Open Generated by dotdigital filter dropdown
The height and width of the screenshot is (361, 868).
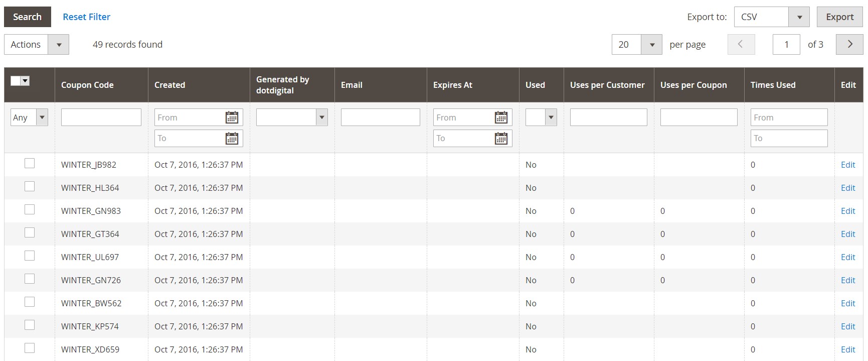click(x=292, y=117)
